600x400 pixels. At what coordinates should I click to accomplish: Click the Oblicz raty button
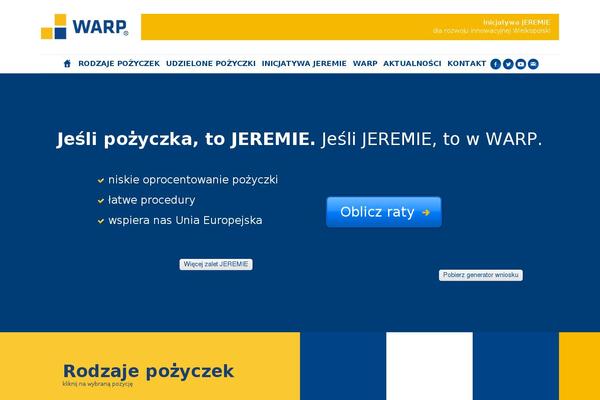point(384,212)
